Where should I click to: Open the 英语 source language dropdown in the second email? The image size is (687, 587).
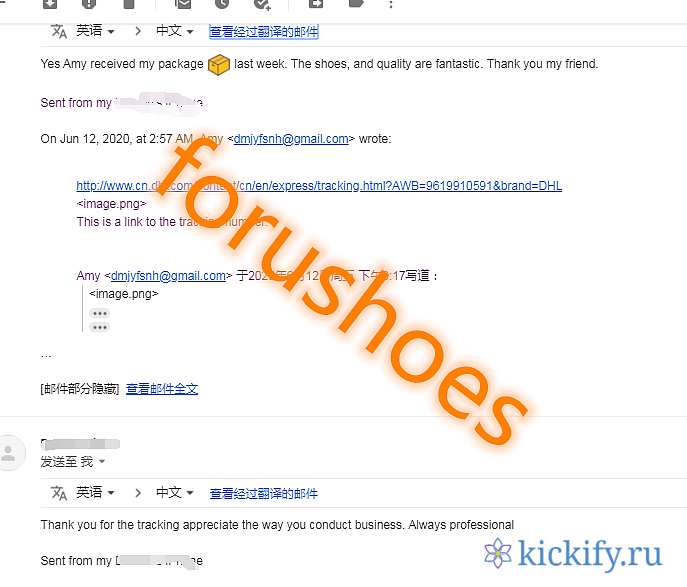click(95, 492)
